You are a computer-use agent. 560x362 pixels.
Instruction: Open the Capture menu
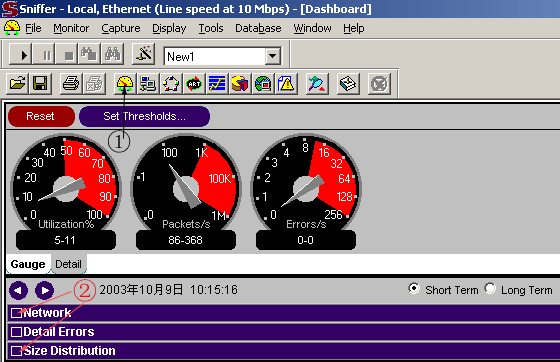click(x=121, y=28)
